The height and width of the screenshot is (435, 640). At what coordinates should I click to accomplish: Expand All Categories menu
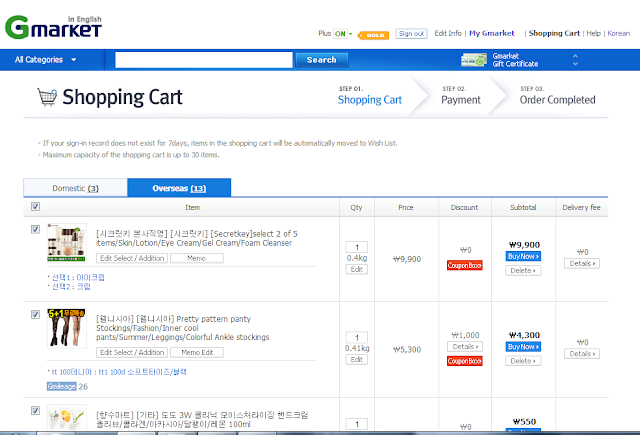pyautogui.click(x=45, y=60)
